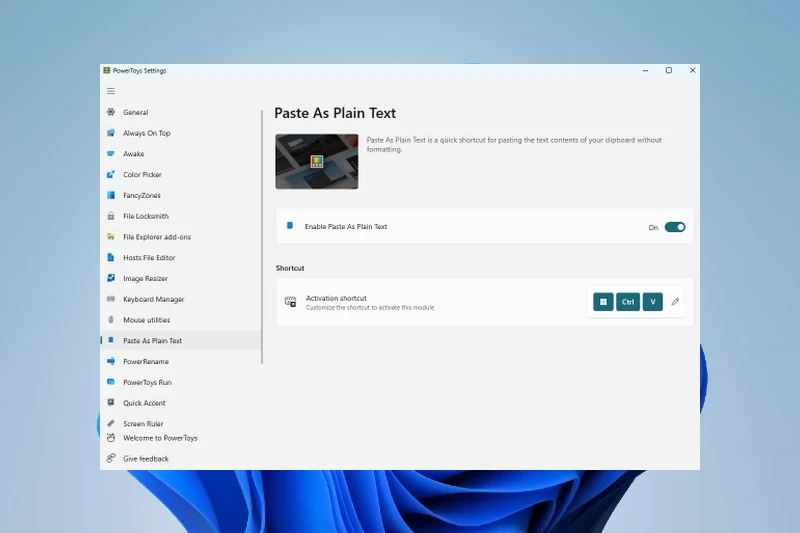Select Always On Top in sidebar
800x533 pixels.
(x=181, y=133)
